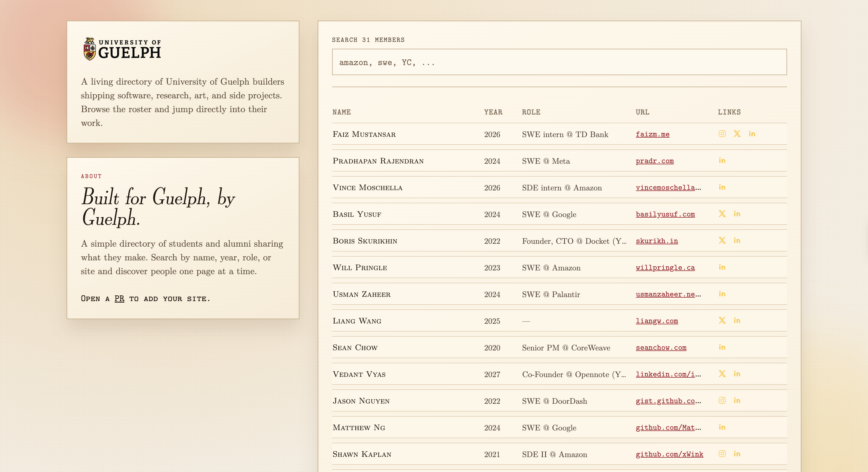Open Sean Chow's LinkedIn icon

[x=722, y=347]
